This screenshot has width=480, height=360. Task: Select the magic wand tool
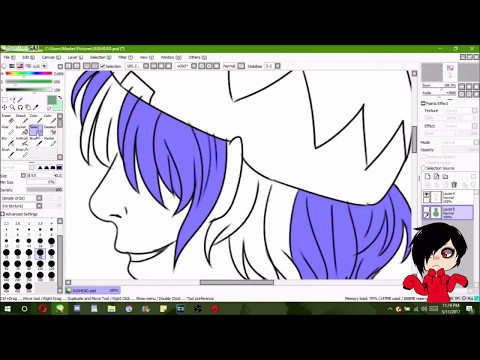point(20,100)
